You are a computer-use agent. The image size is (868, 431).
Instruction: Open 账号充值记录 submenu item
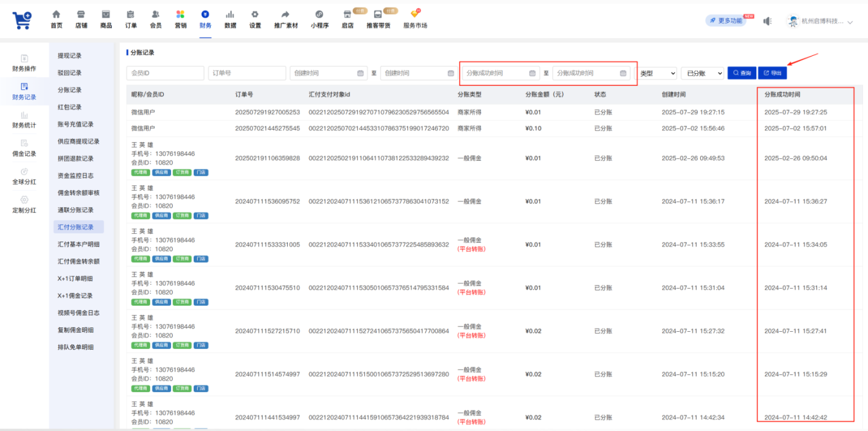76,125
